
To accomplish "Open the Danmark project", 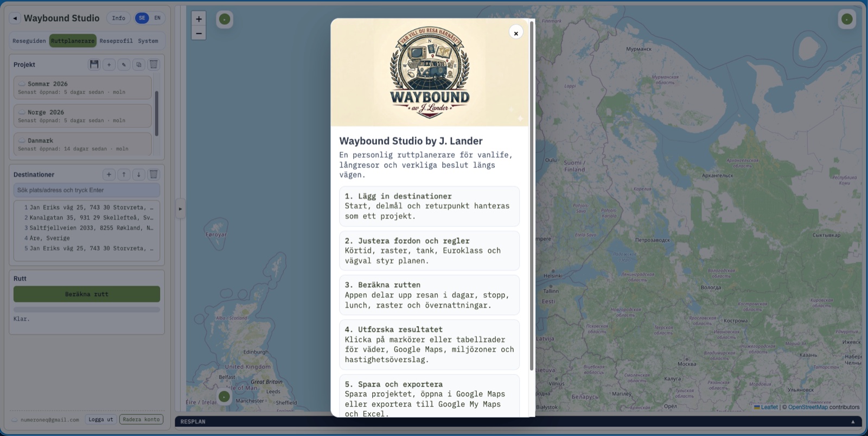I will coord(82,144).
